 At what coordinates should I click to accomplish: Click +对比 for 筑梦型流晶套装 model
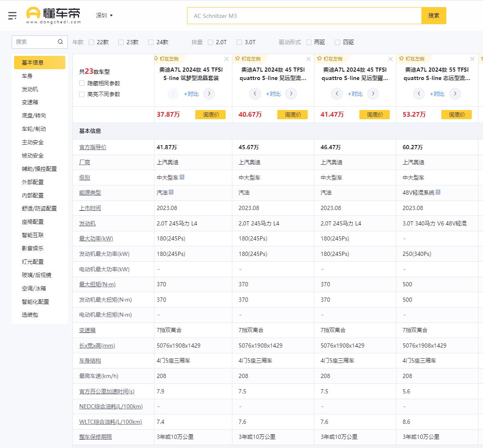click(x=191, y=94)
